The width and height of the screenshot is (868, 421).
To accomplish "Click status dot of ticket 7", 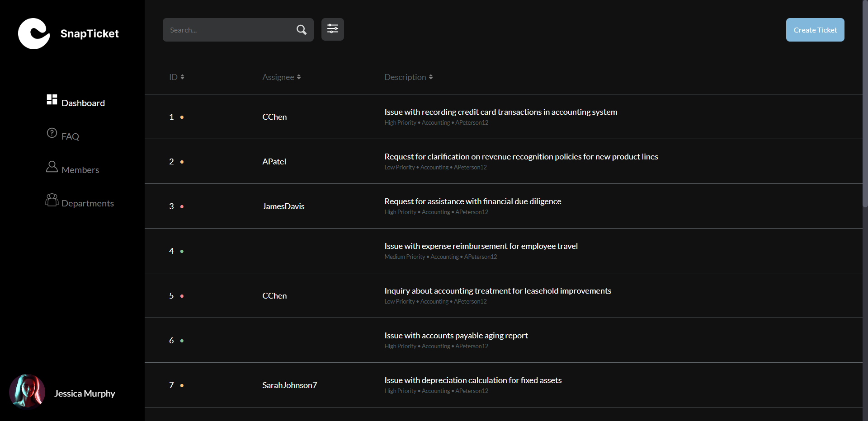I will (182, 385).
